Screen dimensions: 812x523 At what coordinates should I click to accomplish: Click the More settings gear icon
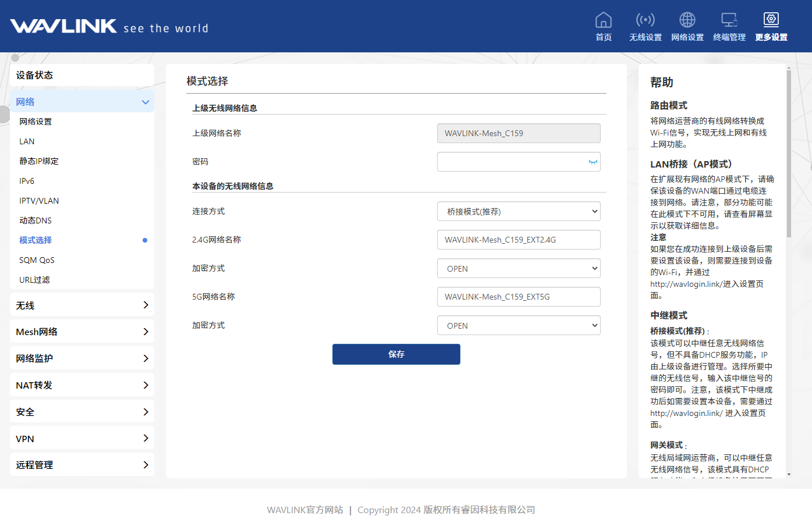click(x=771, y=20)
